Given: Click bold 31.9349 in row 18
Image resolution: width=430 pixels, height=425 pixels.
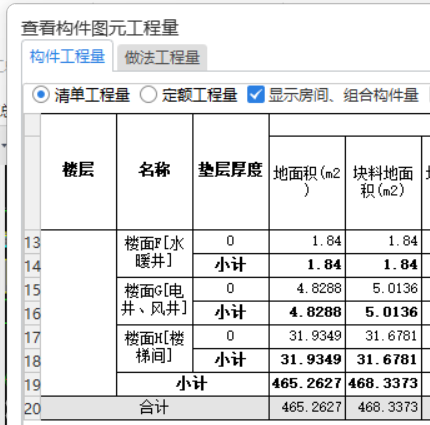Looking at the screenshot, I should coord(307,360).
